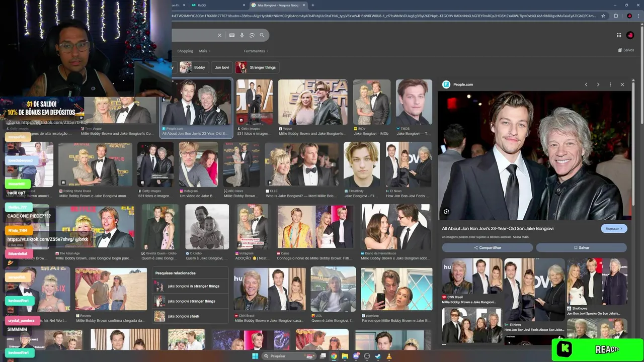
Task: Open the Salvos saved items link
Action: click(x=626, y=50)
